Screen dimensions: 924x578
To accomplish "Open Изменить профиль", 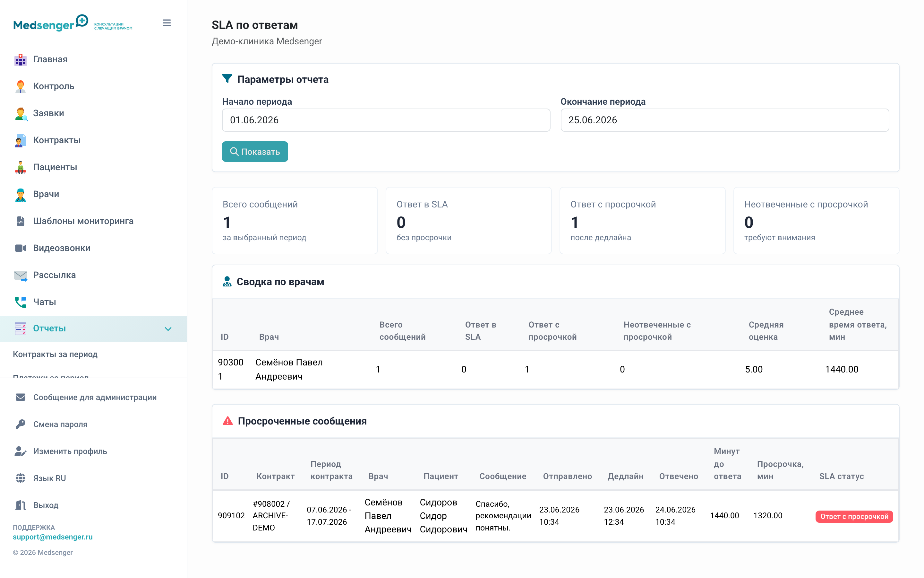I will pyautogui.click(x=70, y=451).
